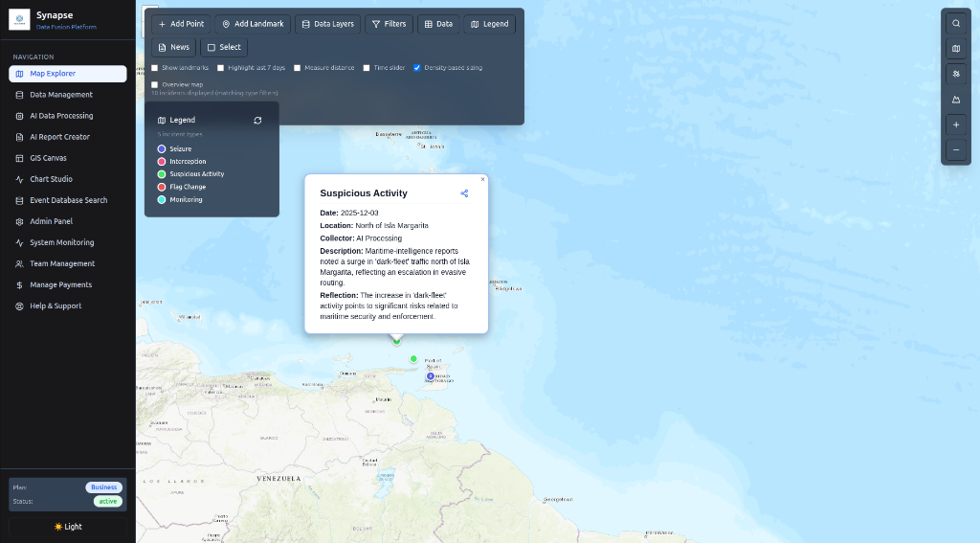Screen dimensions: 980x543
Task: Close the Suspicious Activity popup
Action: [482, 179]
